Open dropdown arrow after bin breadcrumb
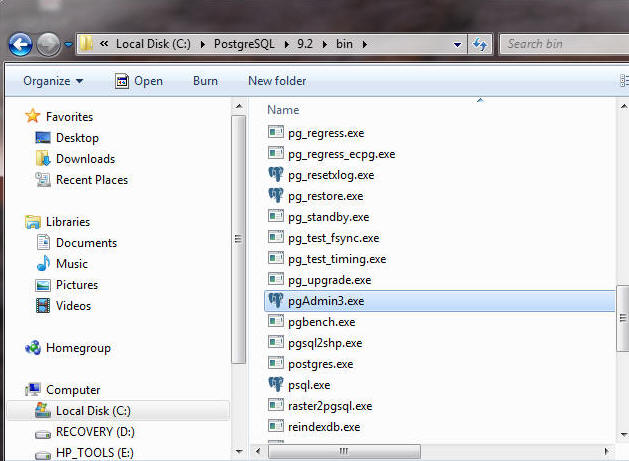Viewport: 629px width, 461px height. (364, 44)
